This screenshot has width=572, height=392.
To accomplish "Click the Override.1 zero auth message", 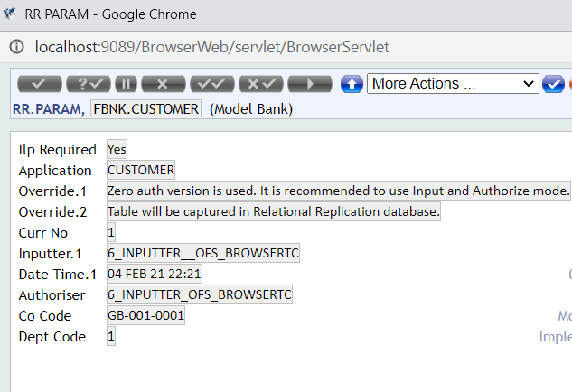I will [x=338, y=191].
